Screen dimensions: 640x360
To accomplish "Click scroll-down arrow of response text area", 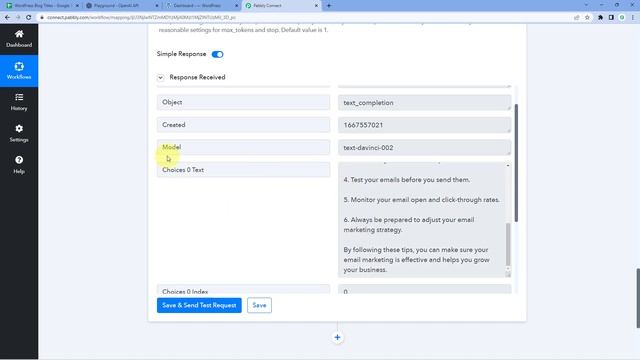I will [508, 269].
